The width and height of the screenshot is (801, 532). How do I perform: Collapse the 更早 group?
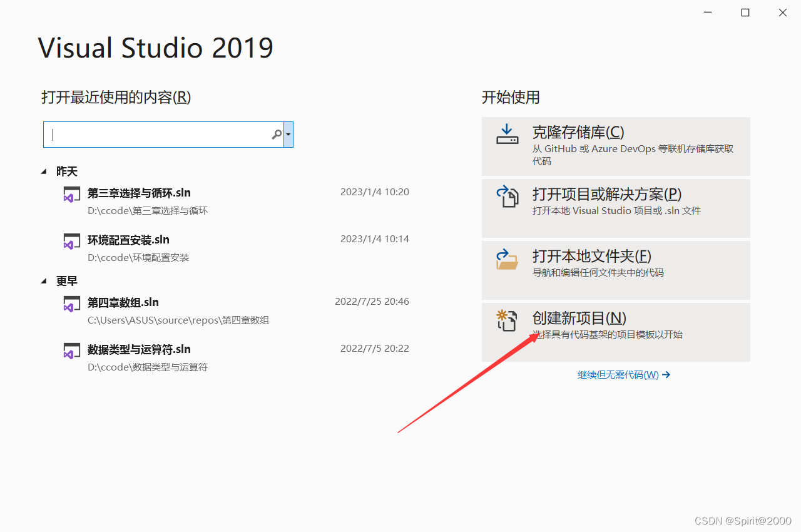pos(44,282)
